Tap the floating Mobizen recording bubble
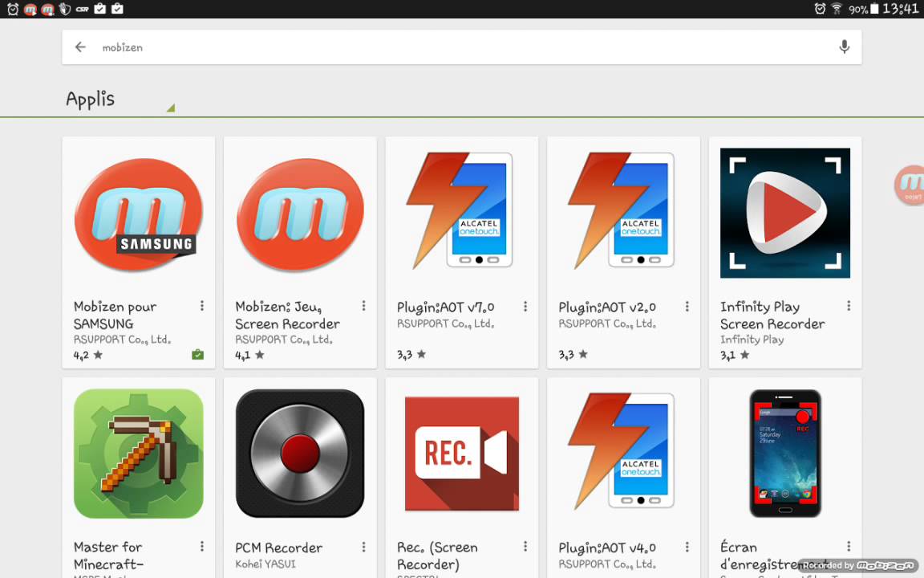The height and width of the screenshot is (578, 924). (909, 185)
